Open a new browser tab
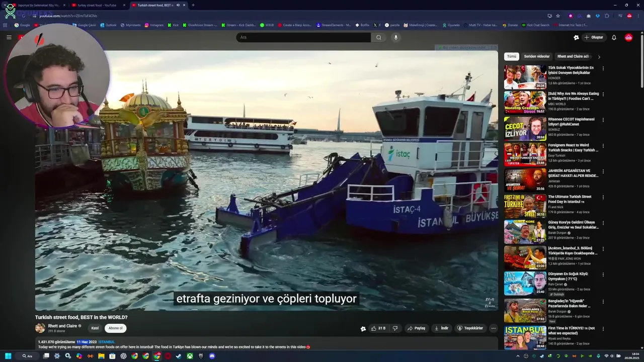 193,5
